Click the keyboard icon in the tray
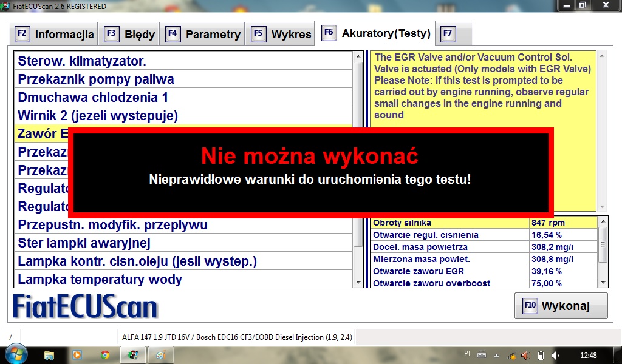This screenshot has width=622, height=364. (x=482, y=355)
